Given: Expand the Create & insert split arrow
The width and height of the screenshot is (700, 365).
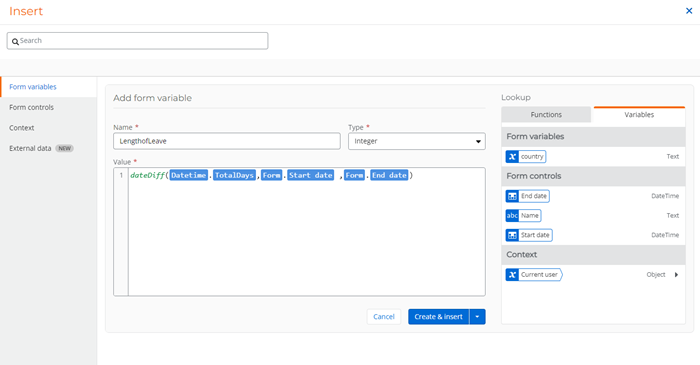Looking at the screenshot, I should tap(477, 317).
